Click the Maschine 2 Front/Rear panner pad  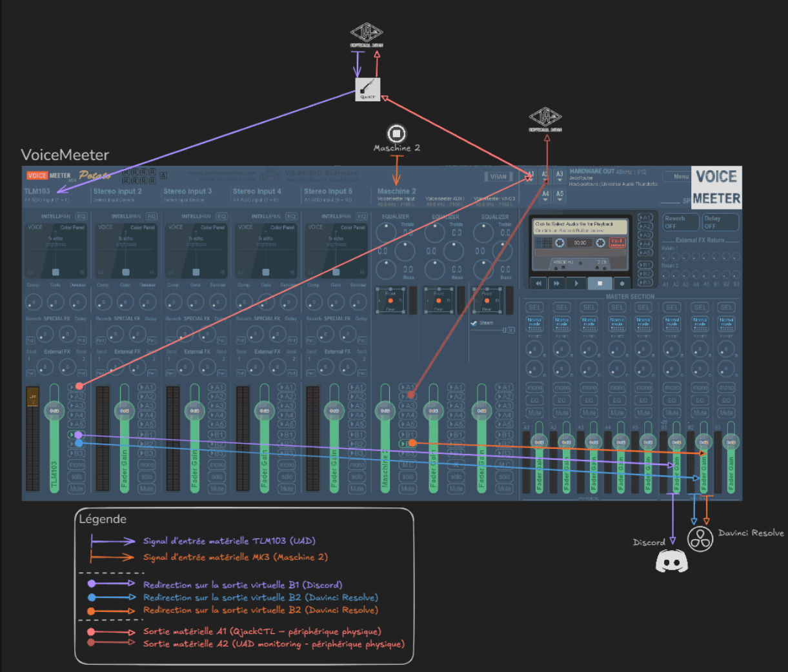pyautogui.click(x=390, y=301)
